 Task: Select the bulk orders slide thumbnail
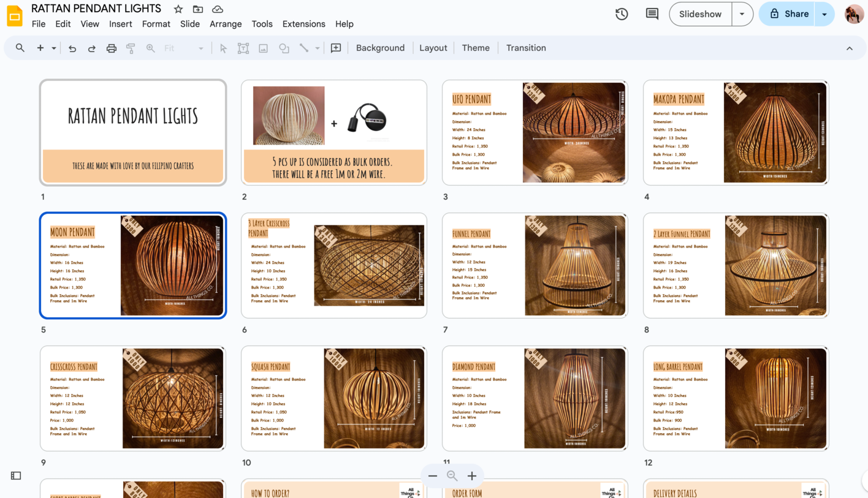pyautogui.click(x=334, y=132)
